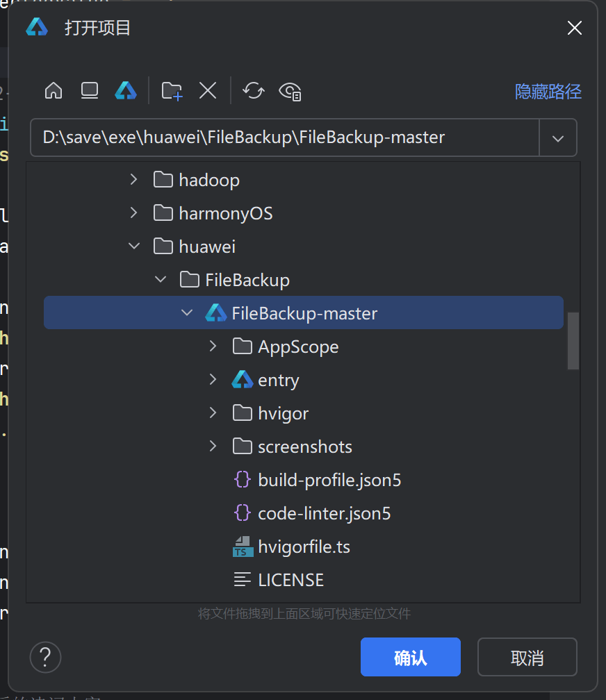Expand the entry module
The image size is (606, 700).
[213, 379]
